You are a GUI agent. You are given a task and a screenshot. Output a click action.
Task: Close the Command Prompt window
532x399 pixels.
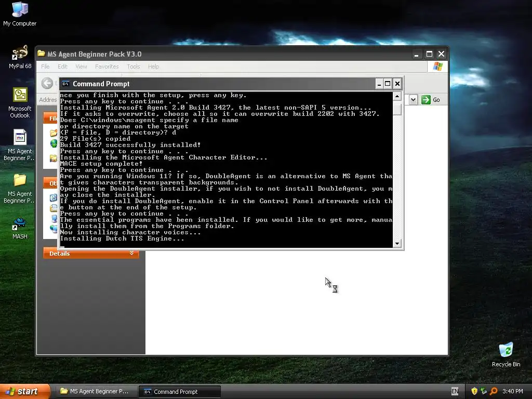(397, 84)
